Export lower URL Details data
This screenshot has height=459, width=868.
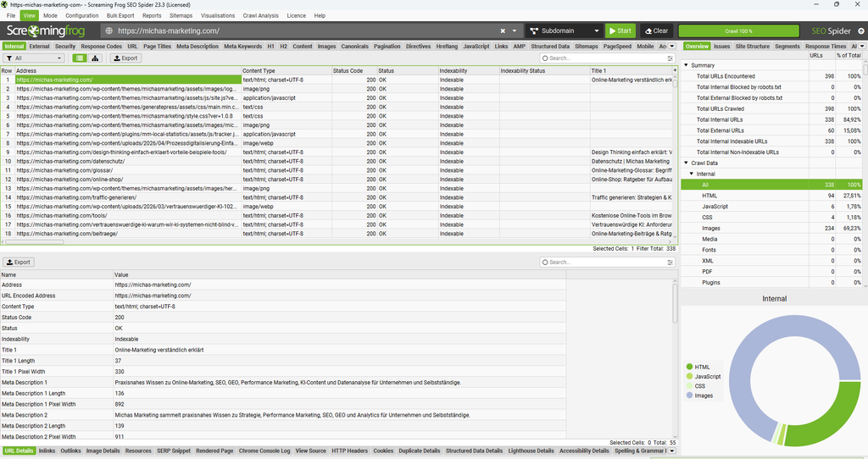(19, 263)
